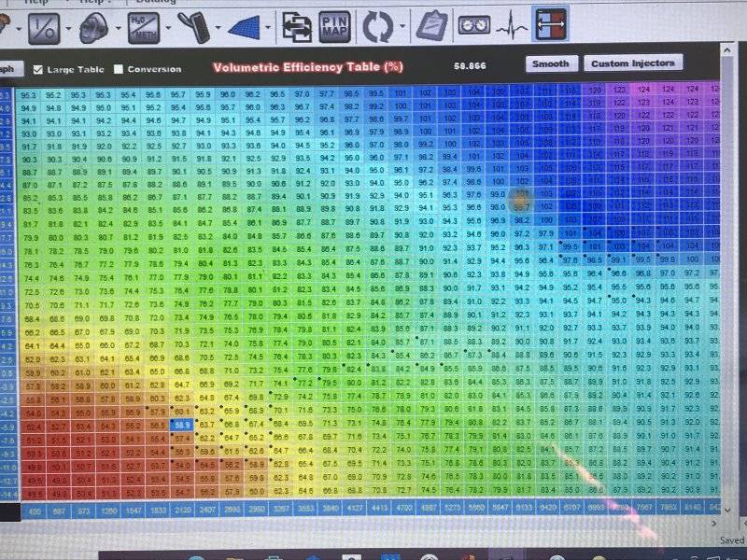This screenshot has width=747, height=560.
Task: Open Custom Injectors settings
Action: 633,63
